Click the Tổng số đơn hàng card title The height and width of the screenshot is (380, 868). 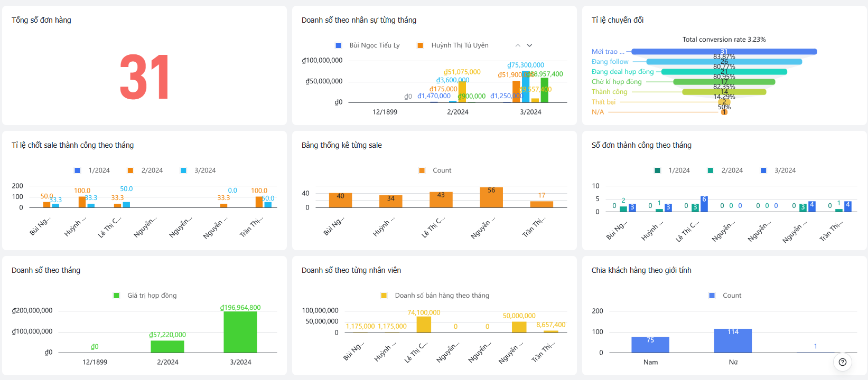(41, 20)
